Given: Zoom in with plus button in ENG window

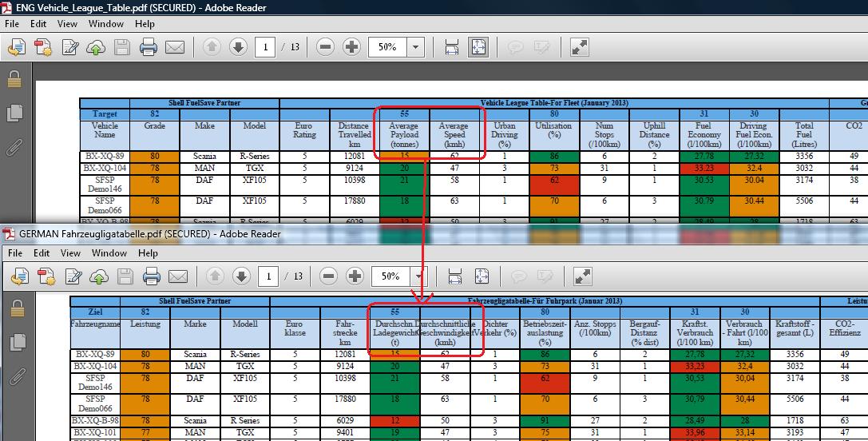Looking at the screenshot, I should click(351, 47).
